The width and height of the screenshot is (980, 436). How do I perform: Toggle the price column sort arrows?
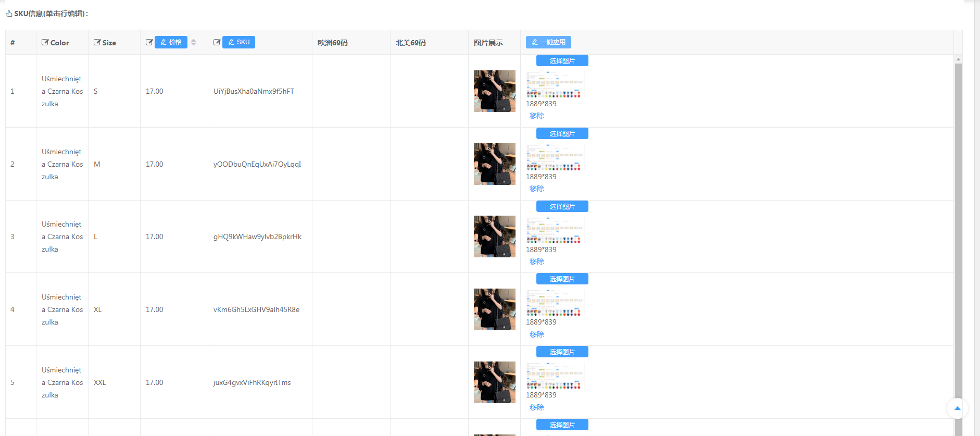tap(194, 42)
